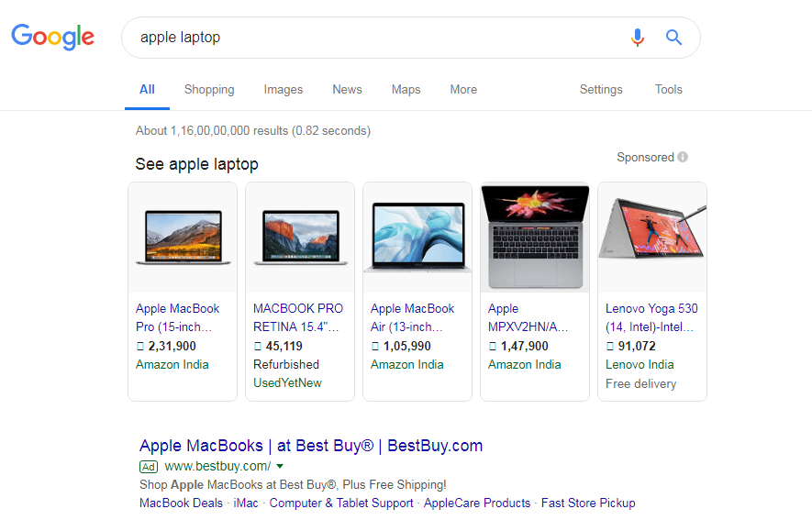Open the Settings menu
This screenshot has height=520, width=812.
click(601, 89)
